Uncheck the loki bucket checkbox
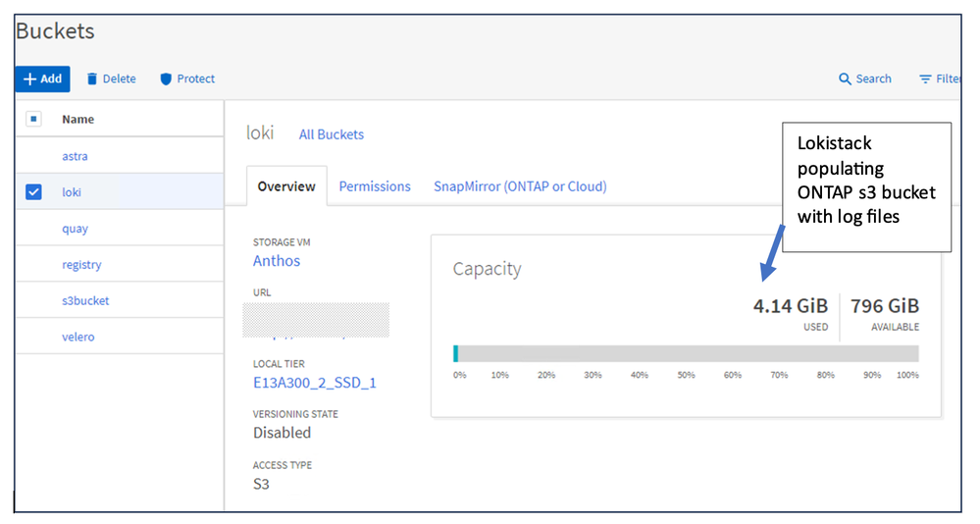This screenshot has height=524, width=980. 33,192
